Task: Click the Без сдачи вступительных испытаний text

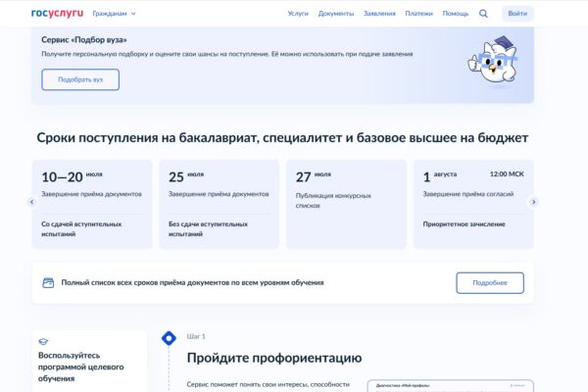Action: (208, 228)
